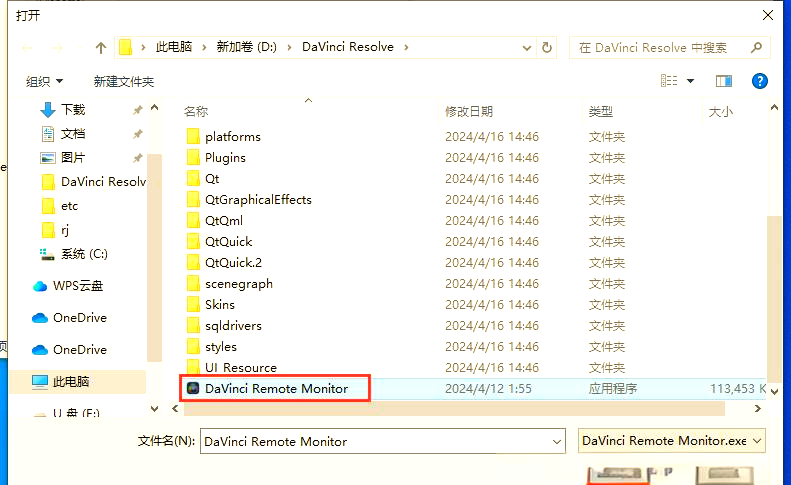Click the search magnifier icon
The width and height of the screenshot is (791, 485).
[756, 47]
